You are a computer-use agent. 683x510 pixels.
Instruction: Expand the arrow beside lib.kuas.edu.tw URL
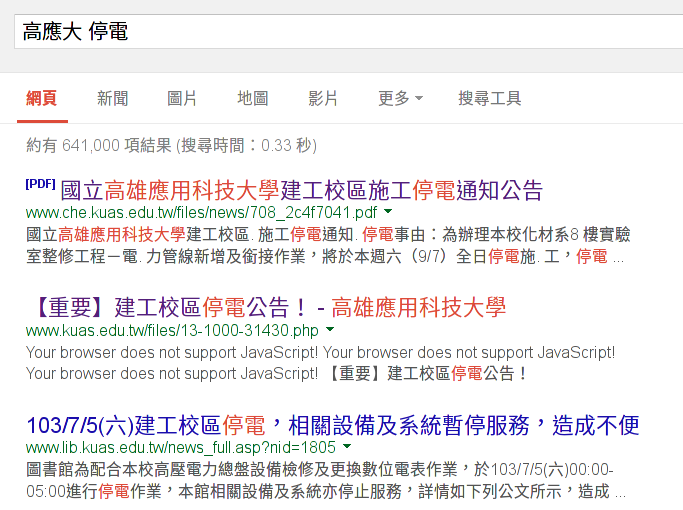[x=347, y=446]
